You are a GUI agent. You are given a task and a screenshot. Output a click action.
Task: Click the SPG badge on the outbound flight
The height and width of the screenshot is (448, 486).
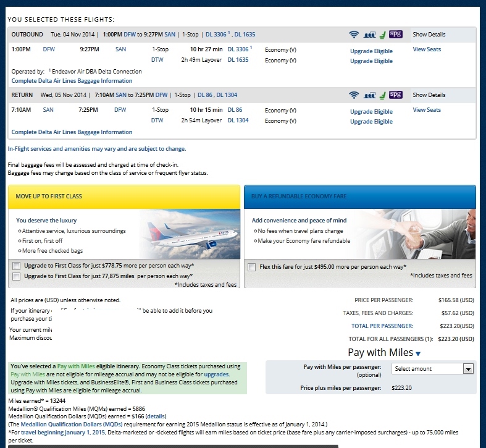coord(396,35)
